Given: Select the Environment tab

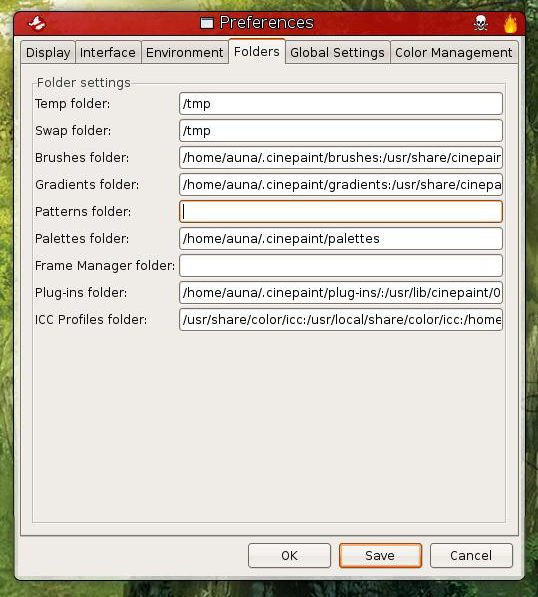Looking at the screenshot, I should pos(185,53).
